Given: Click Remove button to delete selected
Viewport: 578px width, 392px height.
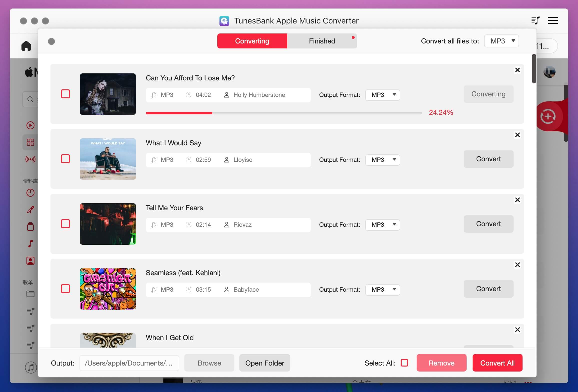Looking at the screenshot, I should point(441,363).
